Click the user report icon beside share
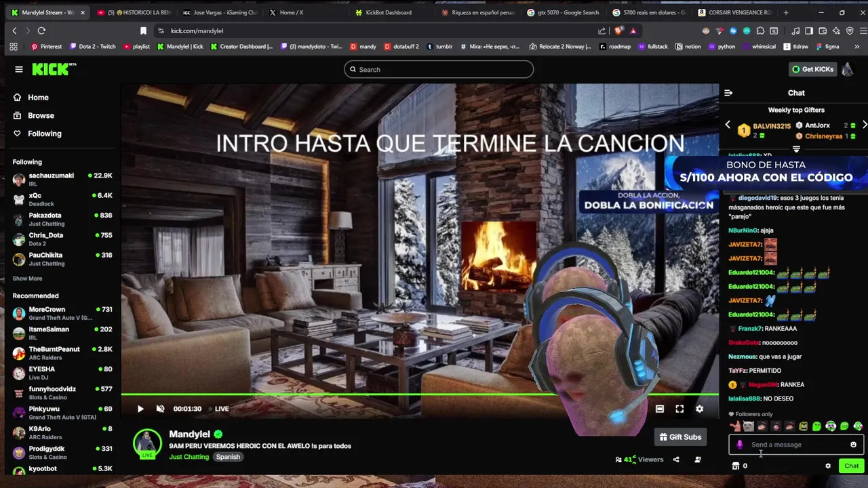Screen dimensions: 868x488 (x=698, y=460)
